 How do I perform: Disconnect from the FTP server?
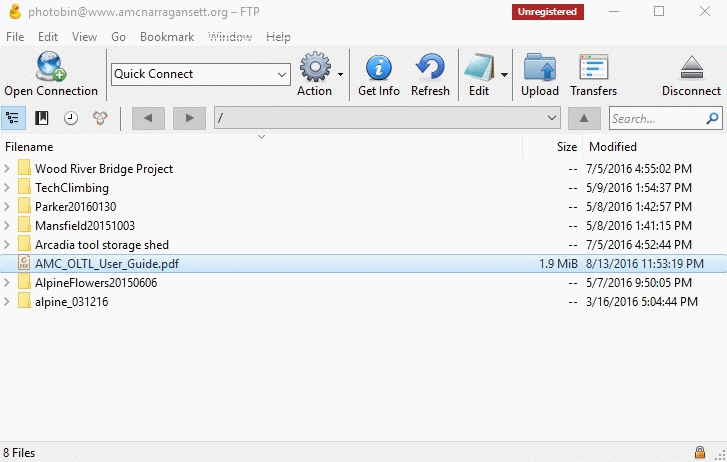click(x=691, y=68)
